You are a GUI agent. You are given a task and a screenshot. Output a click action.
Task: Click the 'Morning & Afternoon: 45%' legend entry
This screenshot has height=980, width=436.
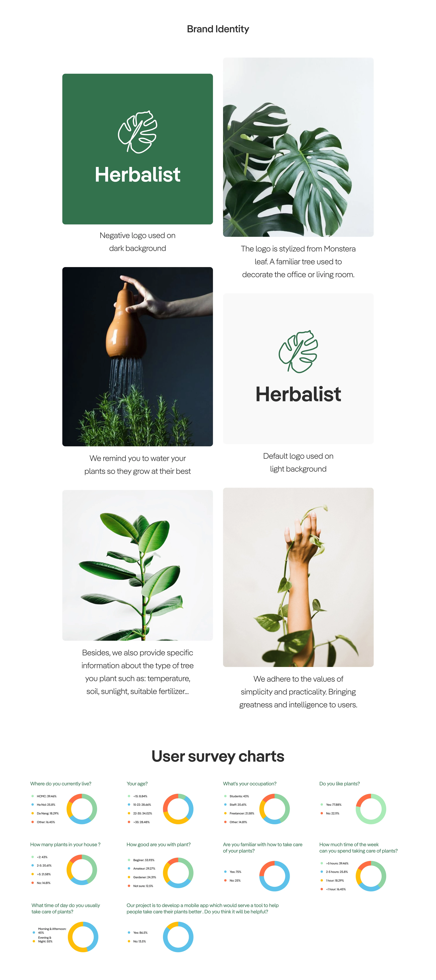pyautogui.click(x=49, y=931)
